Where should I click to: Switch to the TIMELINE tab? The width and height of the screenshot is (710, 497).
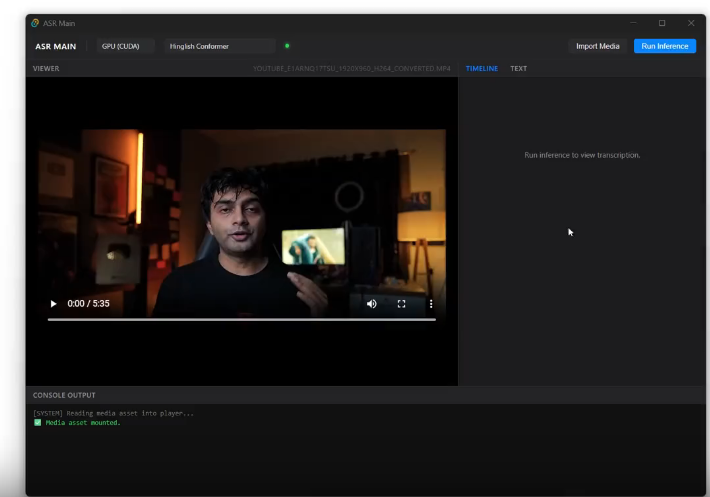click(482, 68)
